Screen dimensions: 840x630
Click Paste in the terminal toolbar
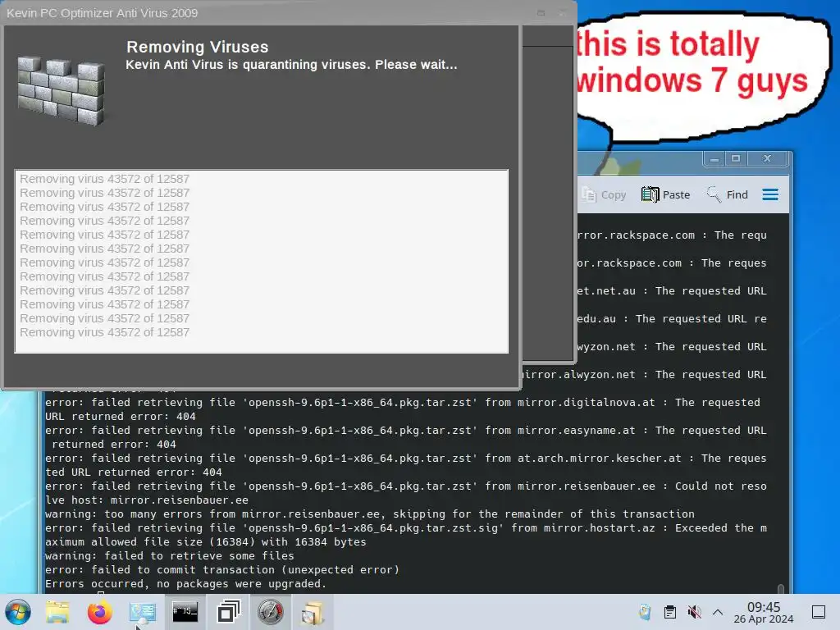click(666, 194)
